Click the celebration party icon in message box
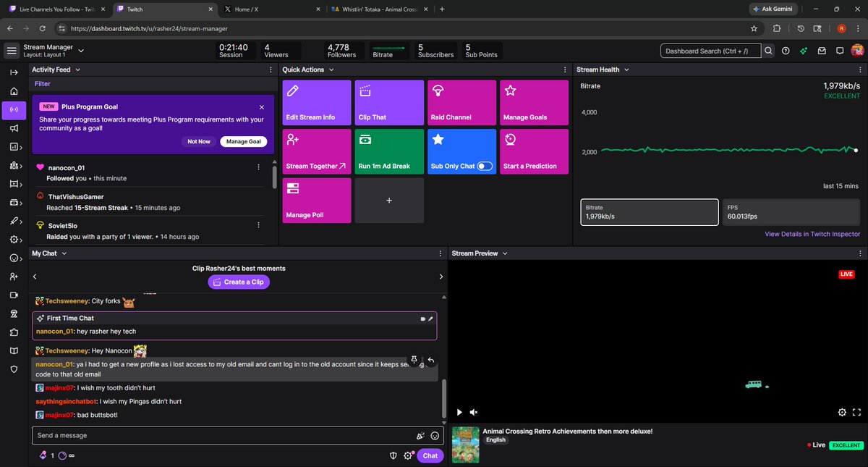 [x=420, y=436]
